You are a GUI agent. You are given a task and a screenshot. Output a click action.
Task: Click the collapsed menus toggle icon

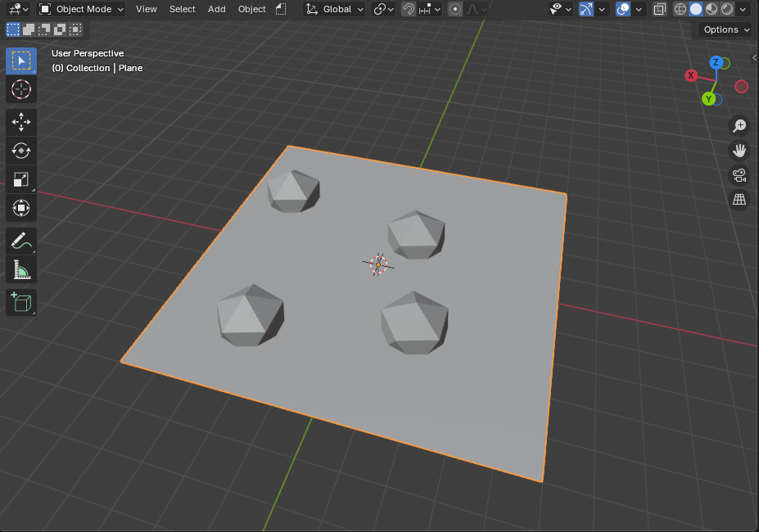tap(281, 9)
